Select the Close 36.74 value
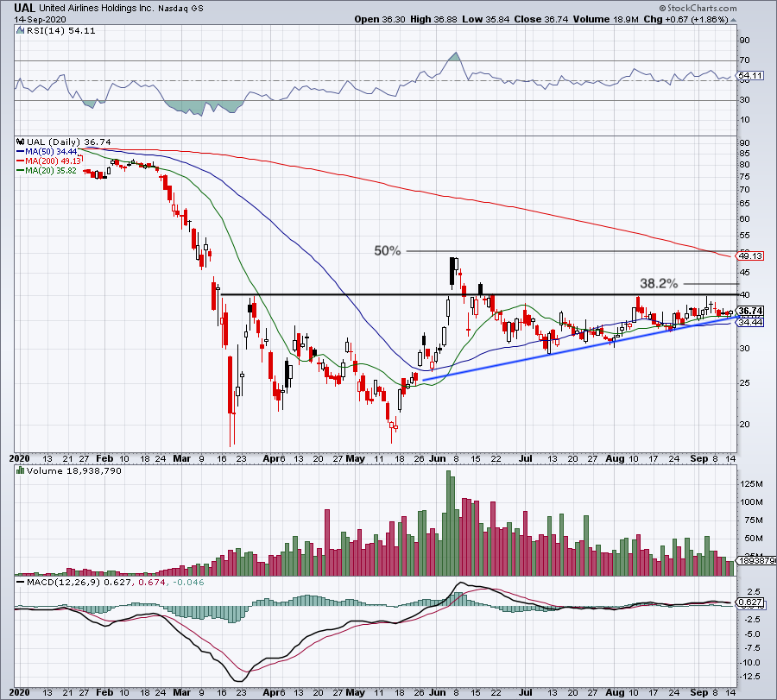Screen dimensions: 777x700 click(541, 19)
